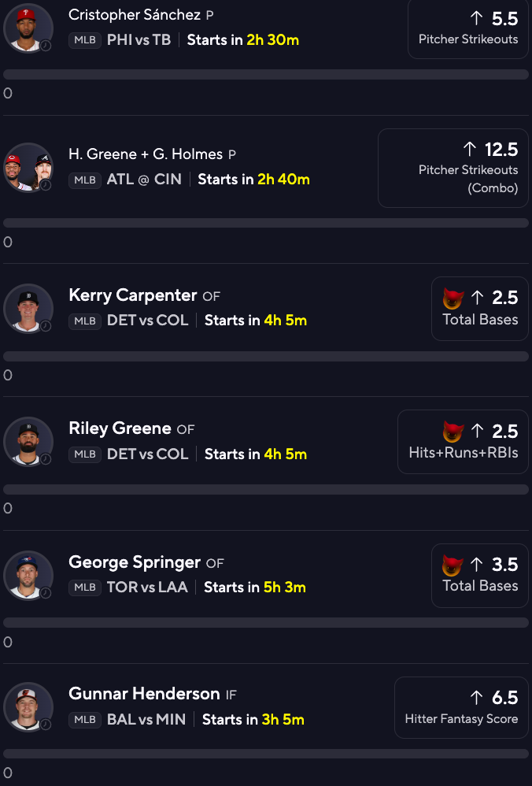This screenshot has width=532, height=786.
Task: Click the up arrow beside 6.5 Hitter Fantasy Score
Action: pyautogui.click(x=476, y=697)
